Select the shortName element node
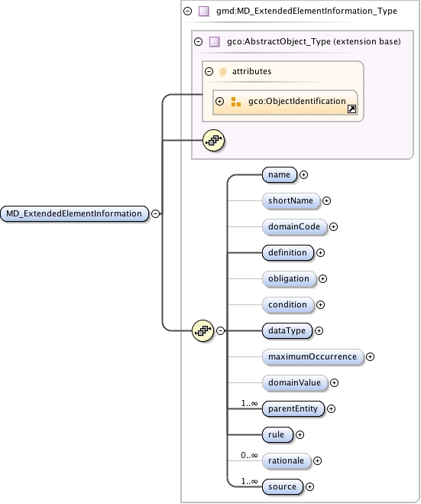 291,200
